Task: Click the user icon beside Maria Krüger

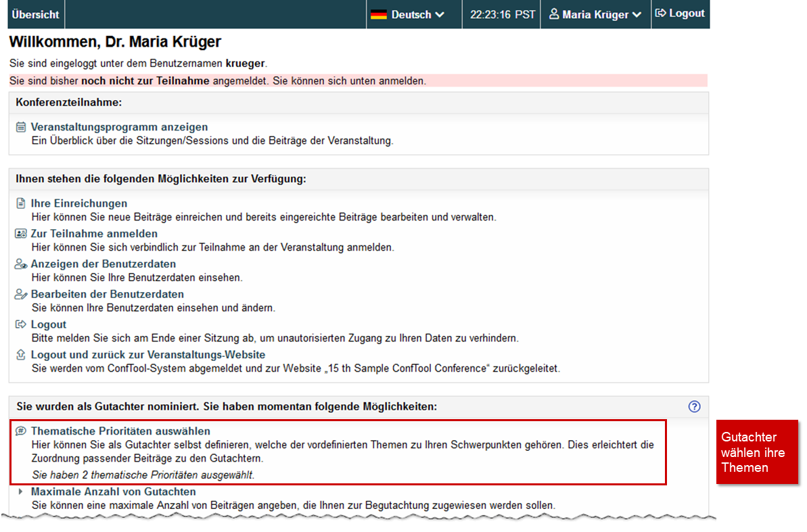Action: tap(554, 14)
